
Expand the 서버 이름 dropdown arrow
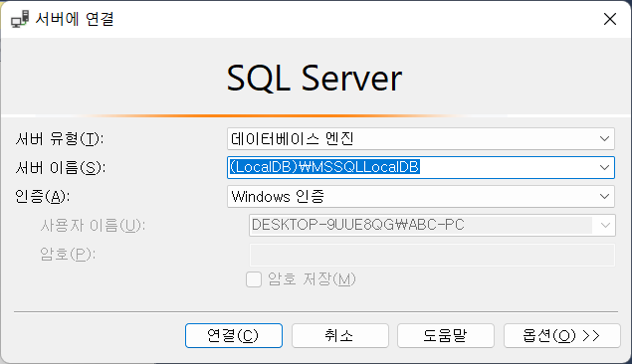click(x=604, y=167)
